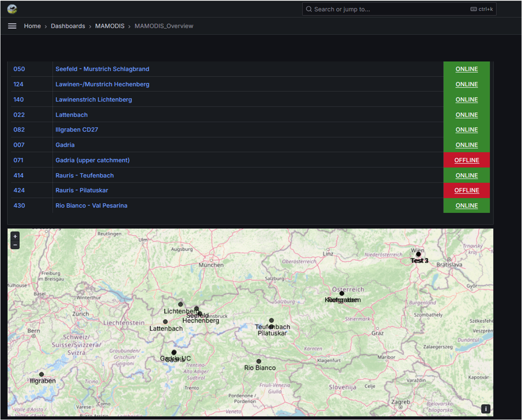Click the map zoom out minus button
This screenshot has width=522, height=420.
[15, 245]
